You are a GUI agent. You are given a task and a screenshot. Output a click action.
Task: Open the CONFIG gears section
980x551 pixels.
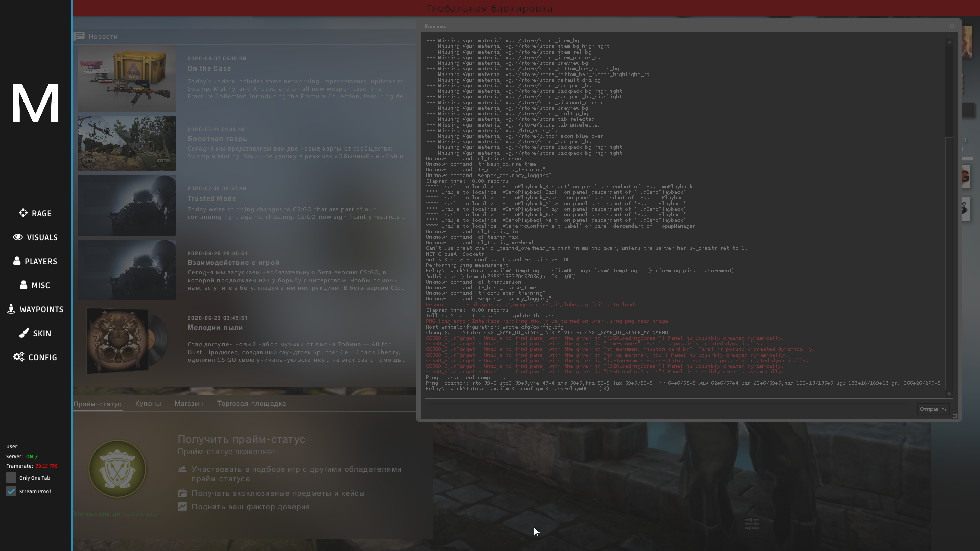pos(35,357)
